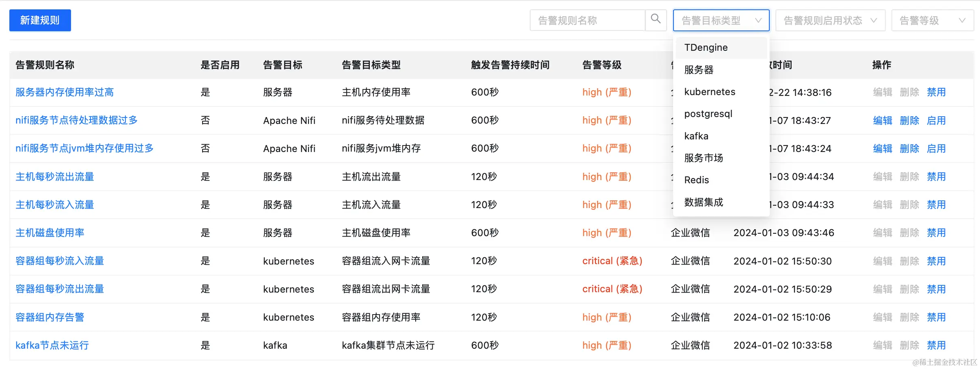Open the 告警规则启用状态 dropdown
980x369 pixels.
[x=830, y=20]
